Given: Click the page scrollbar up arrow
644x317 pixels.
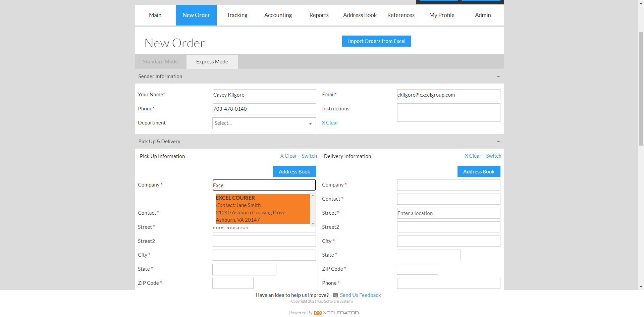Looking at the screenshot, I should tap(641, 3).
